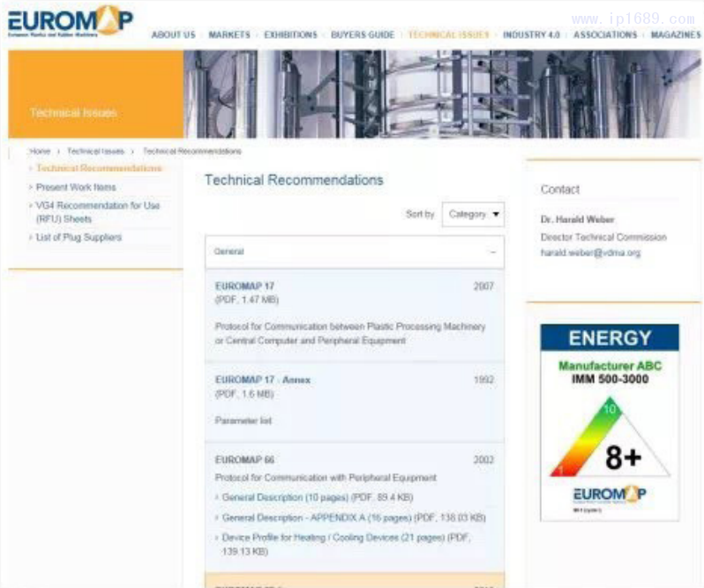Open the Sort by Category dropdown

473,214
